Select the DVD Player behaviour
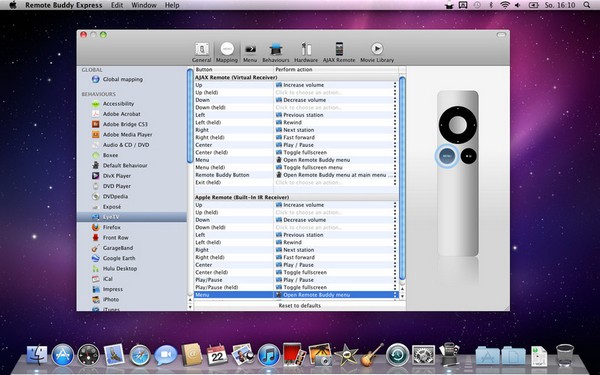This screenshot has height=375, width=600. 116,186
